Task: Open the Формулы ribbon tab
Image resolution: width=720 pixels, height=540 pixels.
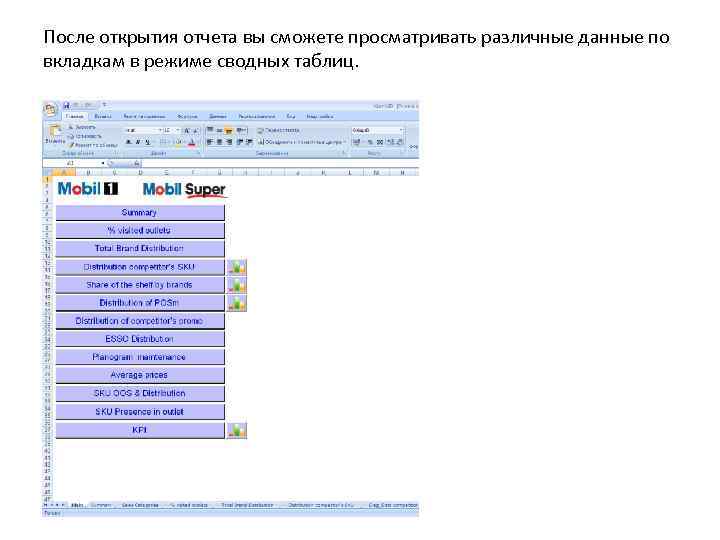Action: [187, 117]
